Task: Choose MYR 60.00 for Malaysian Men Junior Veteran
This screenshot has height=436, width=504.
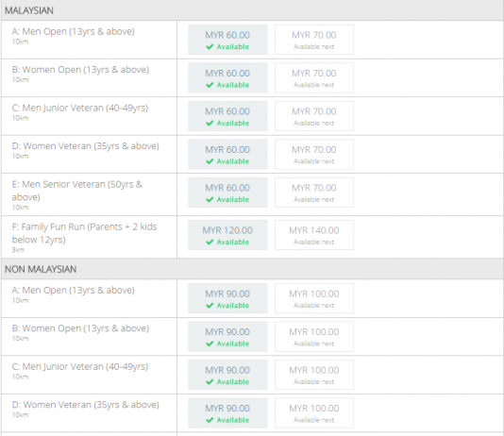Action: (x=227, y=116)
